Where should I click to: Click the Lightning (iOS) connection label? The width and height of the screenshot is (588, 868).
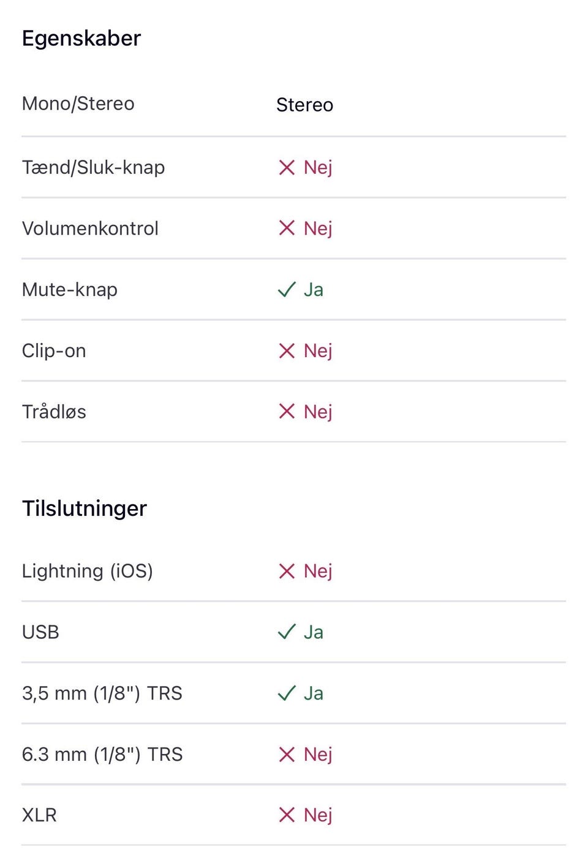tap(87, 571)
